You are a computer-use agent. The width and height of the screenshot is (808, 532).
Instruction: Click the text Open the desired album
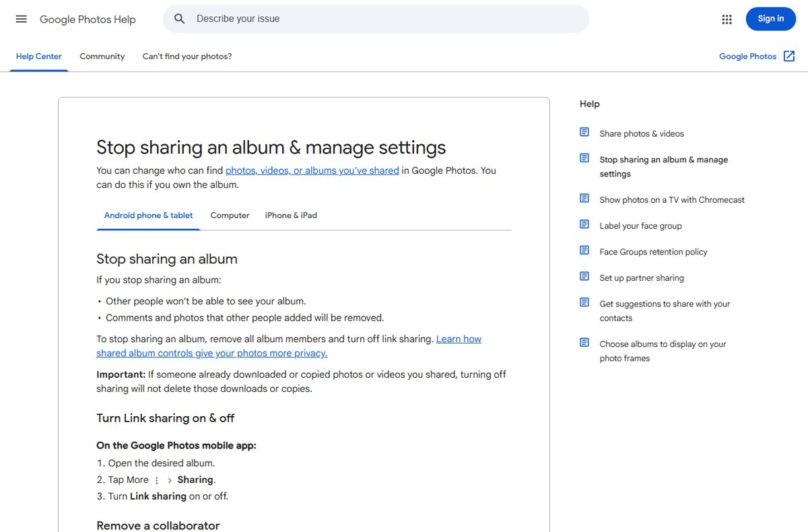pyautogui.click(x=162, y=463)
